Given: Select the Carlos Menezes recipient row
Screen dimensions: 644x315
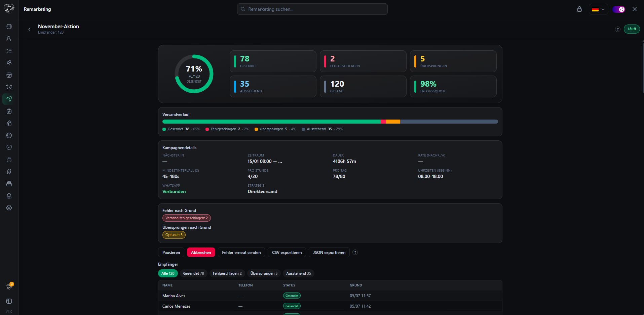Looking at the screenshot, I should [x=330, y=306].
